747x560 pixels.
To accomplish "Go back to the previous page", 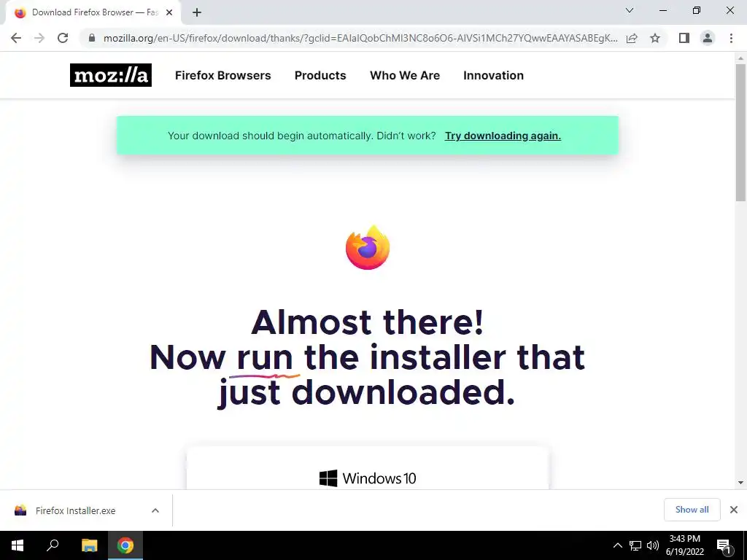I will coord(16,38).
